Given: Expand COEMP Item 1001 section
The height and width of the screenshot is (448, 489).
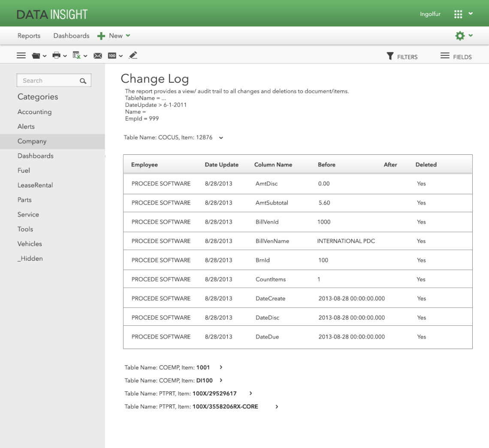Looking at the screenshot, I should 220,367.
